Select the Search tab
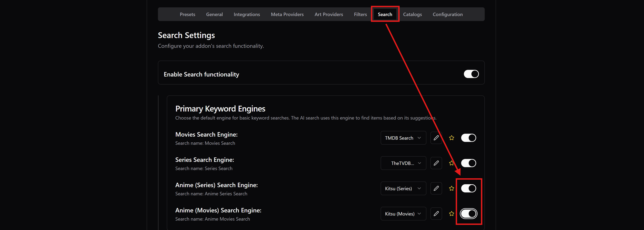This screenshot has width=644, height=230. [x=385, y=15]
